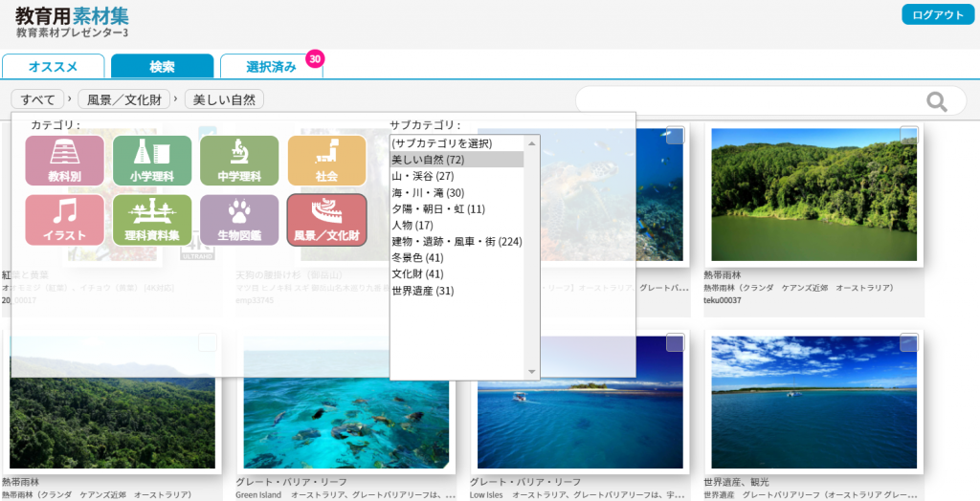Image resolution: width=980 pixels, height=501 pixels.
Task: Tick checkbox on bottom-row 熱帯雨林 aerial photo
Action: (208, 342)
